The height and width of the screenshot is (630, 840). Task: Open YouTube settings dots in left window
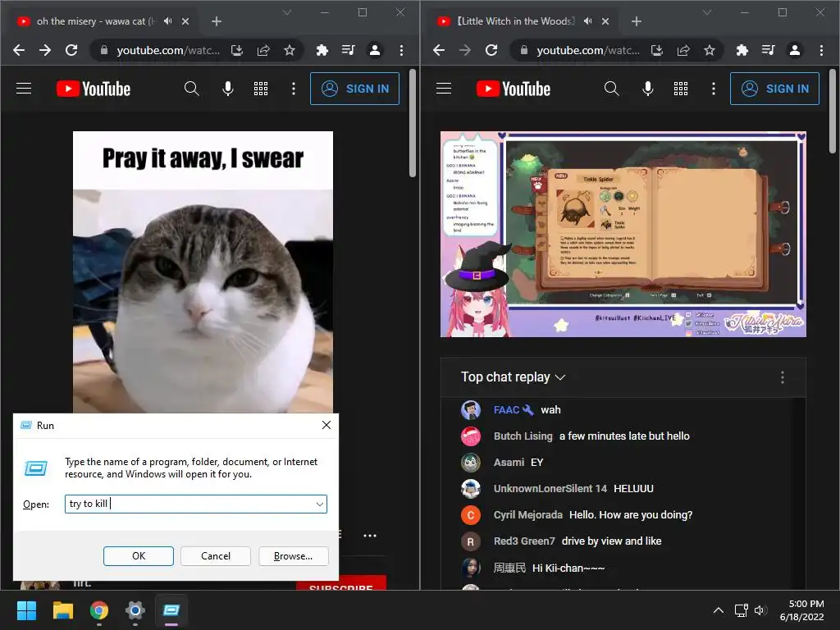coord(293,89)
